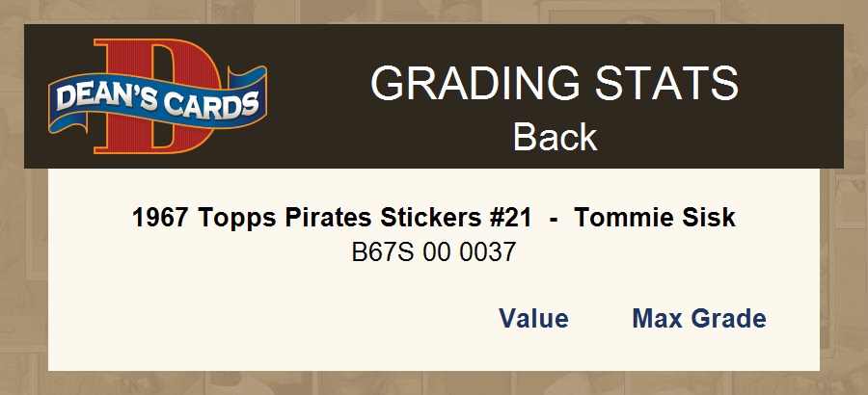Click the year 1967 in the title
Screen dimensions: 868x395
(x=161, y=219)
